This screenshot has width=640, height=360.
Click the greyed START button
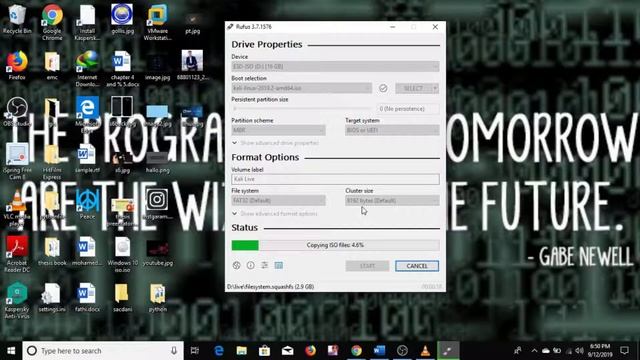point(367,266)
